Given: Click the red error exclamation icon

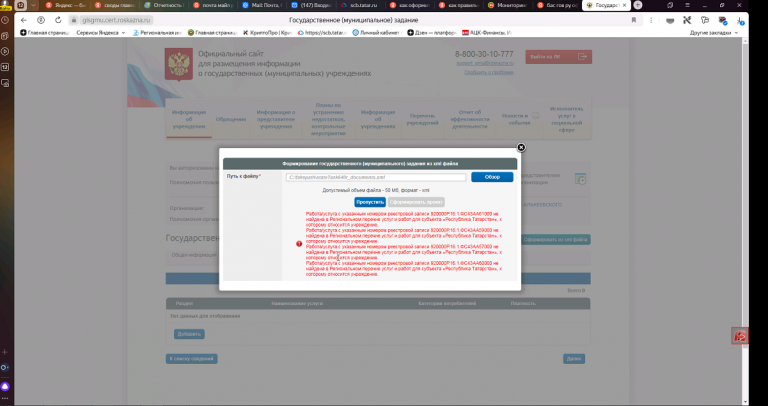Looking at the screenshot, I should (x=299, y=244).
